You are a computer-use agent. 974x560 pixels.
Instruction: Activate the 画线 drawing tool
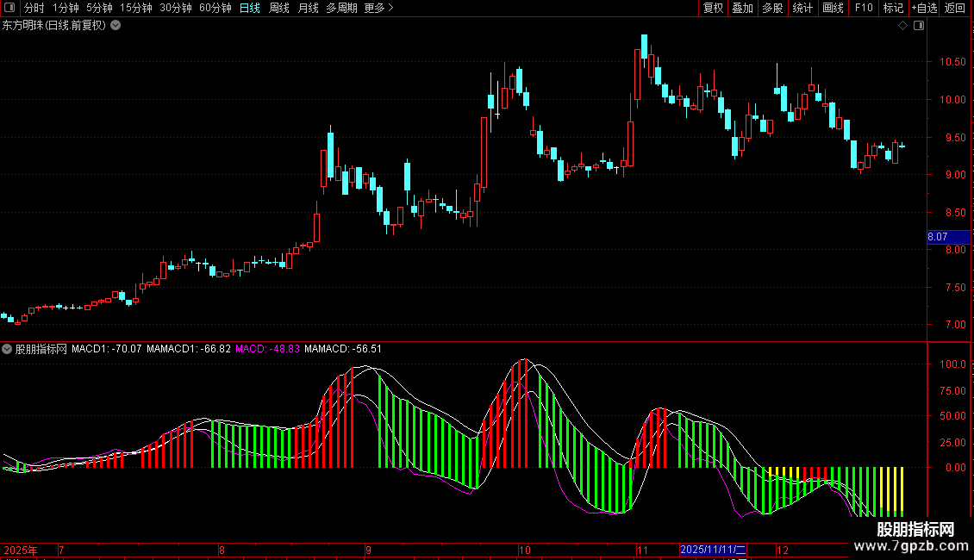[x=833, y=8]
